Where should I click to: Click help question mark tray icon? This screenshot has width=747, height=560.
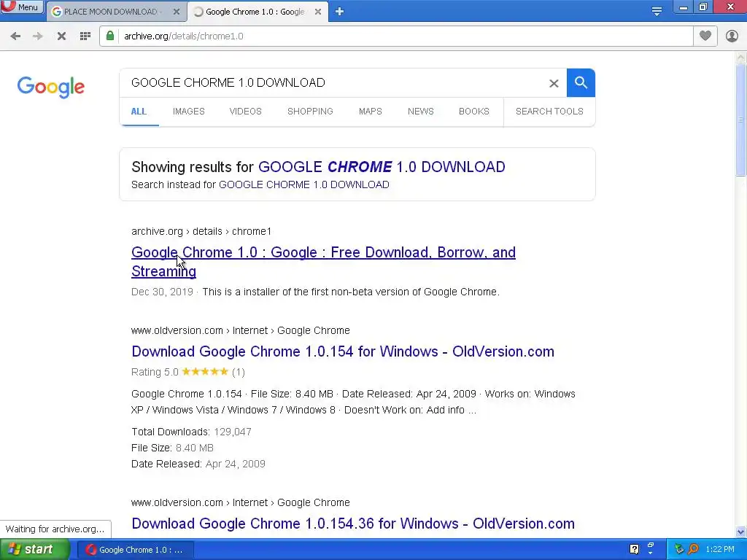pyautogui.click(x=634, y=550)
